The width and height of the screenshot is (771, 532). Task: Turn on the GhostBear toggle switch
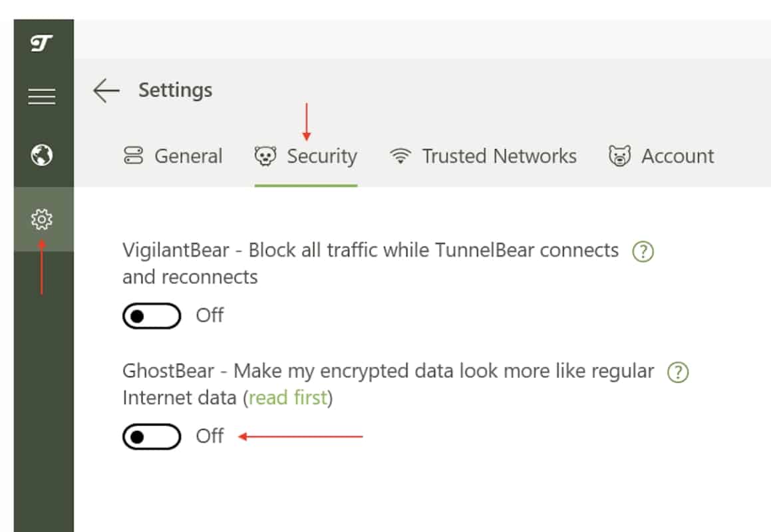tap(152, 437)
